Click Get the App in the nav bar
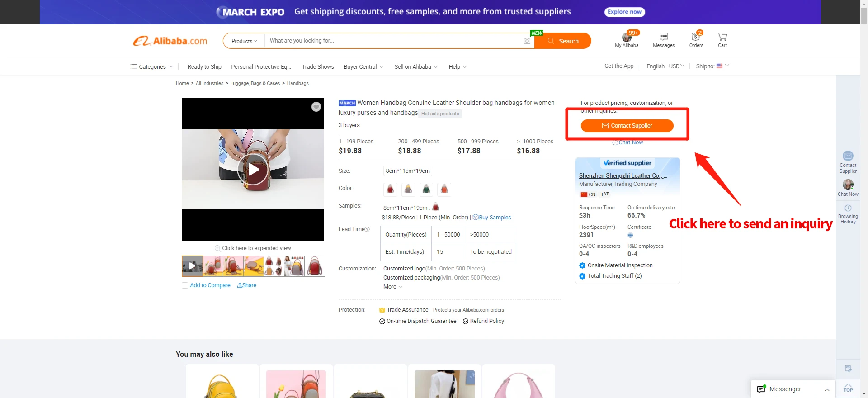The width and height of the screenshot is (868, 398). 619,66
